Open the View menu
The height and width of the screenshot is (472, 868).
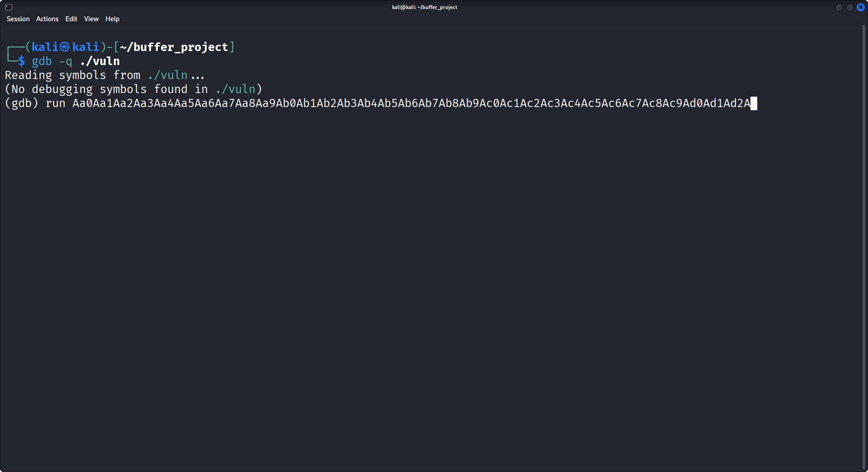tap(91, 19)
